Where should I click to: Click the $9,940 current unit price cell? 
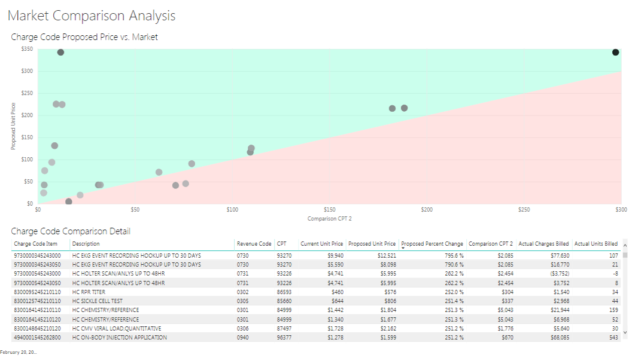(335, 256)
